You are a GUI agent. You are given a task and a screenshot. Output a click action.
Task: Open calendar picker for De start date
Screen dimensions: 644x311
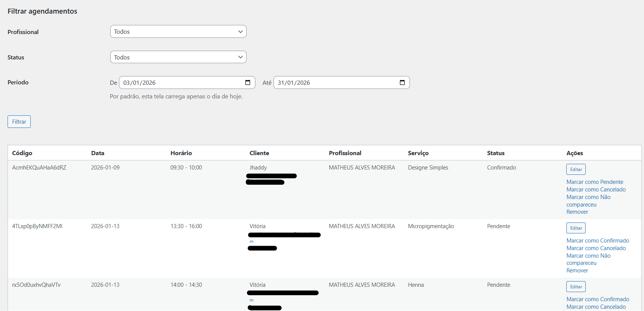(248, 82)
